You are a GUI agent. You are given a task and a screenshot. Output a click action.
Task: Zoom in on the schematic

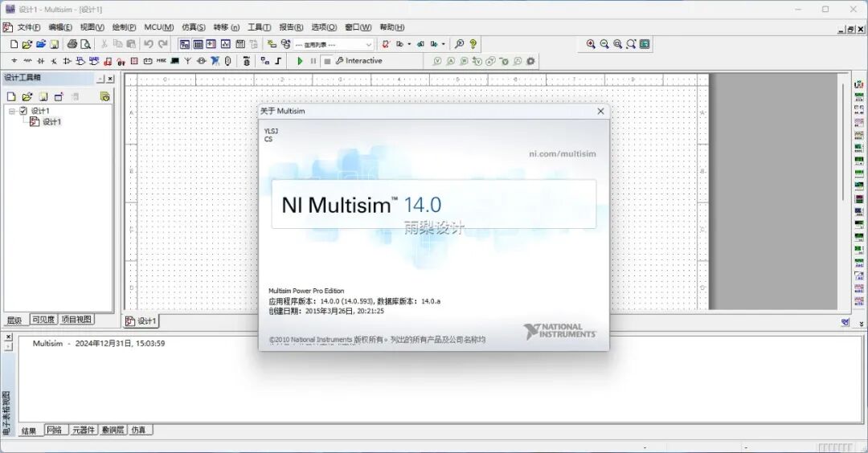(591, 44)
